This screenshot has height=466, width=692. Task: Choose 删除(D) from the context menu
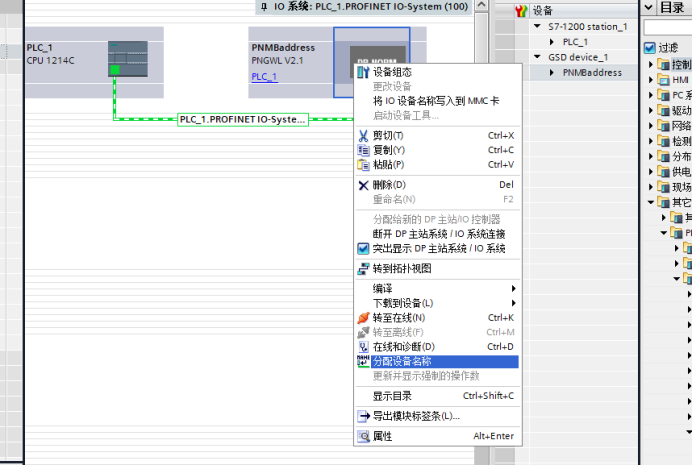(437, 185)
